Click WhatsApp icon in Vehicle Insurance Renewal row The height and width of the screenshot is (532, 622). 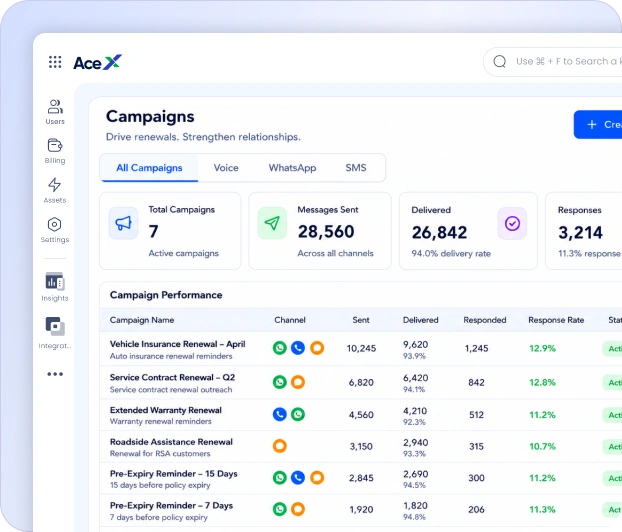[x=280, y=348]
